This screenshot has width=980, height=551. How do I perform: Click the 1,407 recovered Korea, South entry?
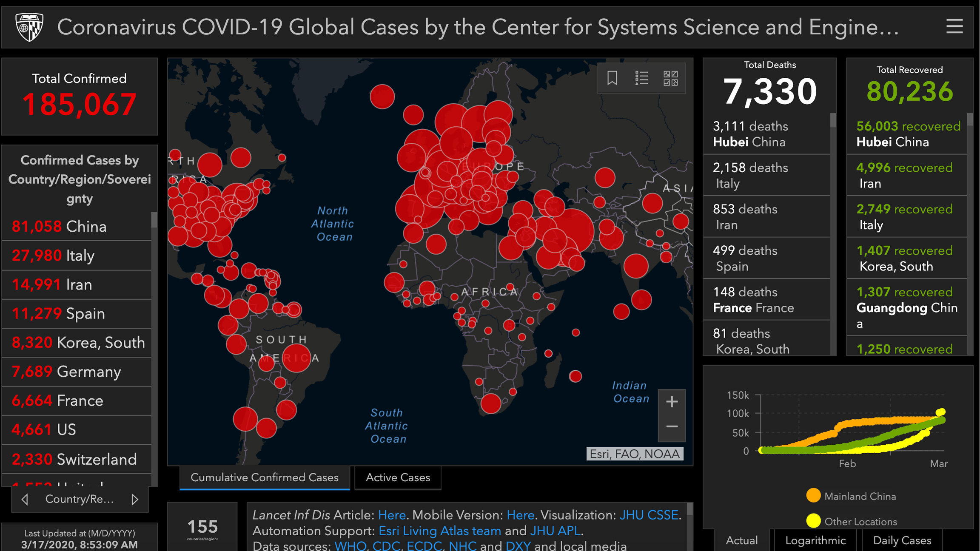(x=907, y=258)
